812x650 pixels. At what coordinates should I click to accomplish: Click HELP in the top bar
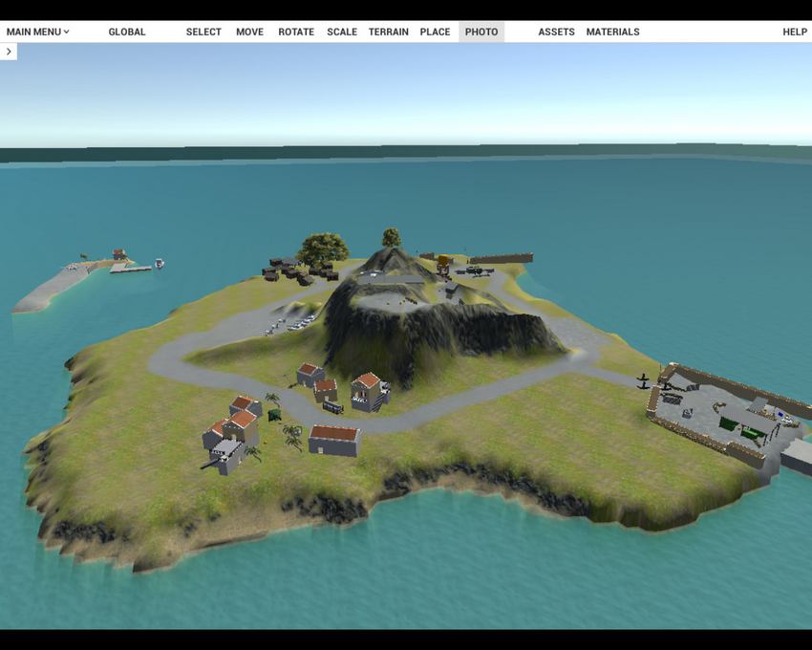pos(795,32)
